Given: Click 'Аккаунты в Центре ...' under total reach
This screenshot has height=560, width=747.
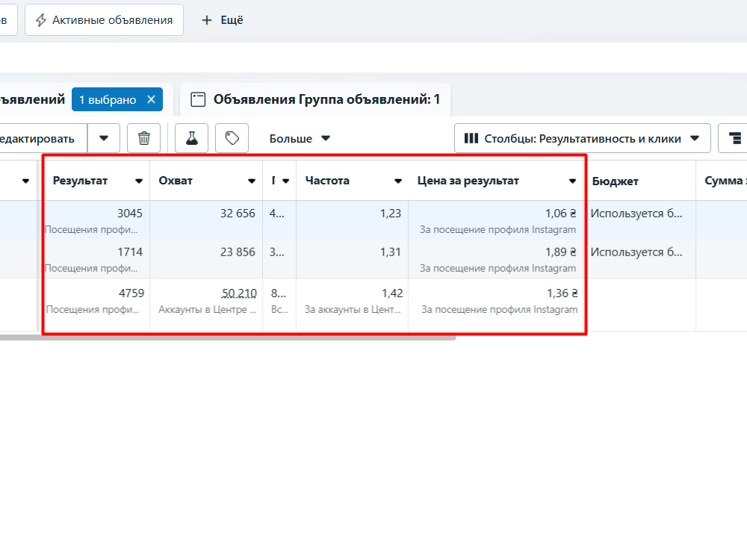Looking at the screenshot, I should click(x=208, y=310).
